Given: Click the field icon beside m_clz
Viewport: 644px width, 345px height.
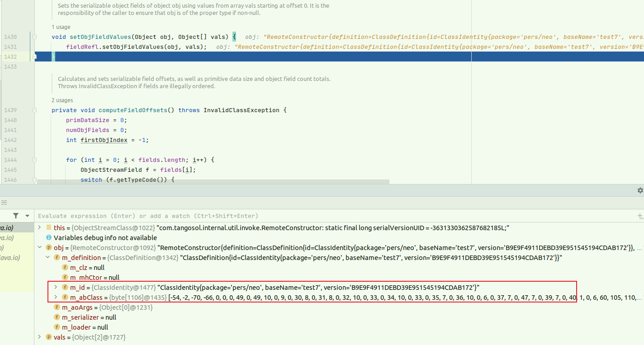Looking at the screenshot, I should pyautogui.click(x=65, y=267).
